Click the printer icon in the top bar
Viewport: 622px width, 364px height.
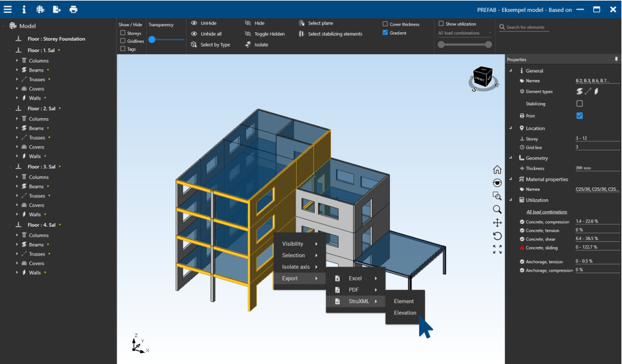(73, 9)
